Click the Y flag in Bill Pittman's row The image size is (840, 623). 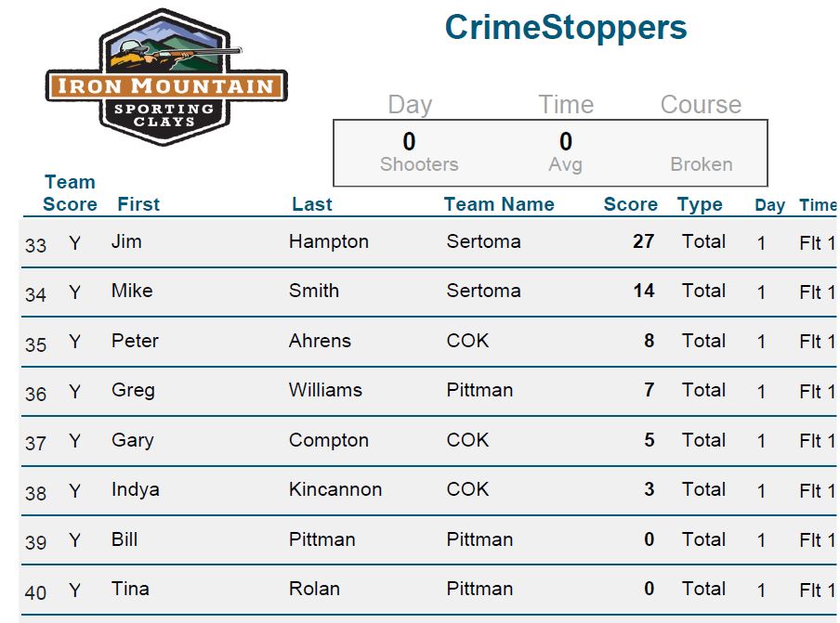tap(74, 540)
